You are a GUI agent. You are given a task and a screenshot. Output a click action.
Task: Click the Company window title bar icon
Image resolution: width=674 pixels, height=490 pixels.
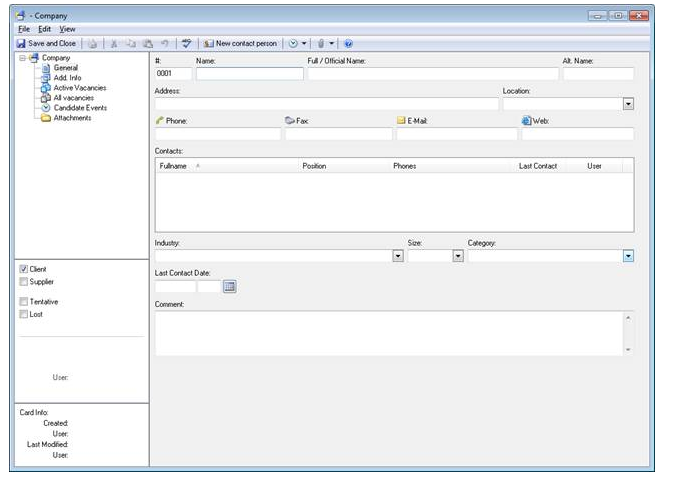coord(20,15)
